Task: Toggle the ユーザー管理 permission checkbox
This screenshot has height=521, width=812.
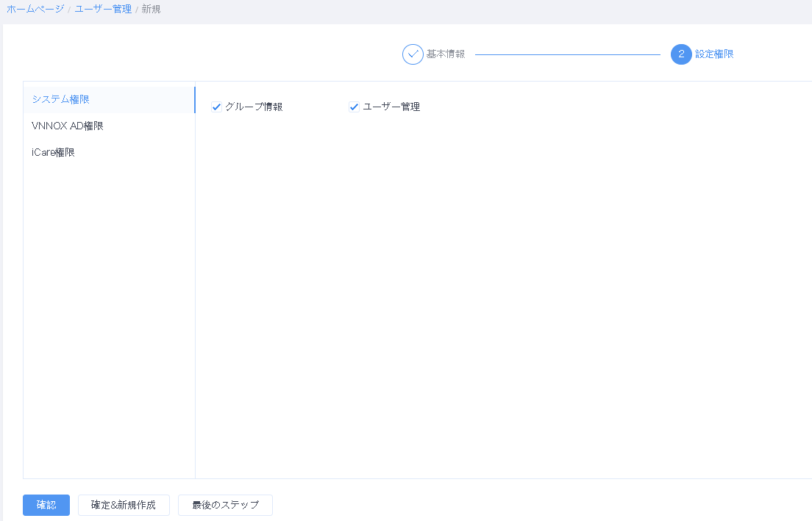Action: (x=354, y=107)
